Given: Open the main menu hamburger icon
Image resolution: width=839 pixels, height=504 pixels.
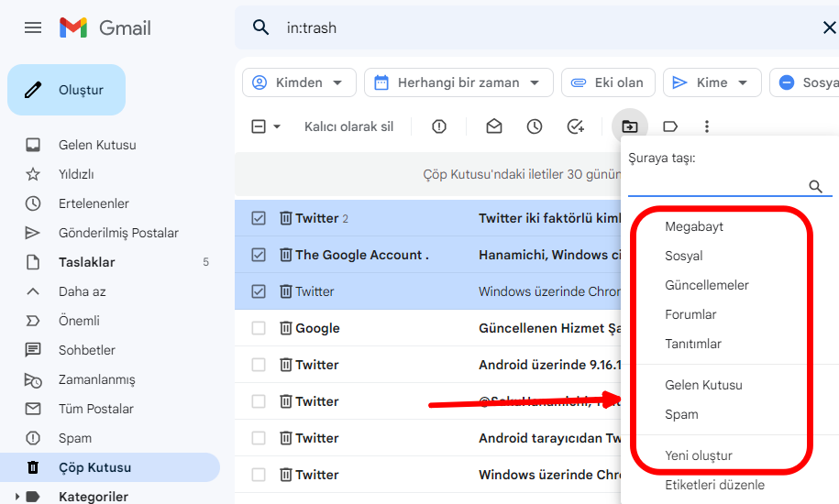Looking at the screenshot, I should coord(33,27).
